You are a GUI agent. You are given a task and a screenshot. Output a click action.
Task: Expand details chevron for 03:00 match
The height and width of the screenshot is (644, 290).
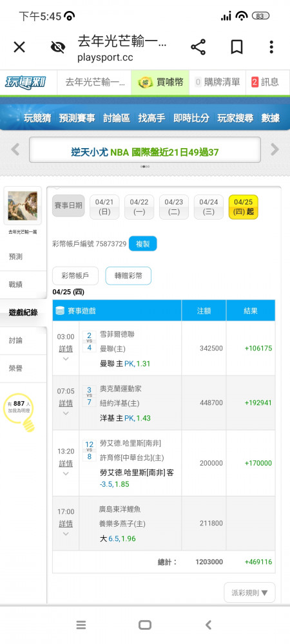coord(66,359)
